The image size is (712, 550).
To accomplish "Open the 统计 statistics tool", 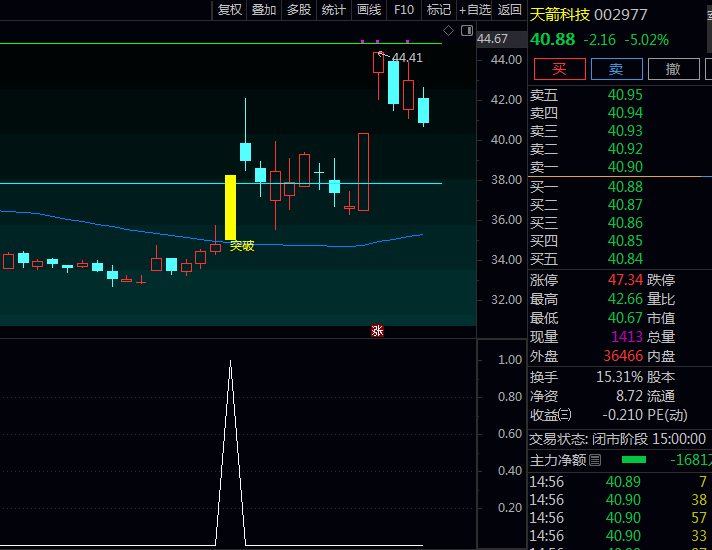I will click(334, 10).
